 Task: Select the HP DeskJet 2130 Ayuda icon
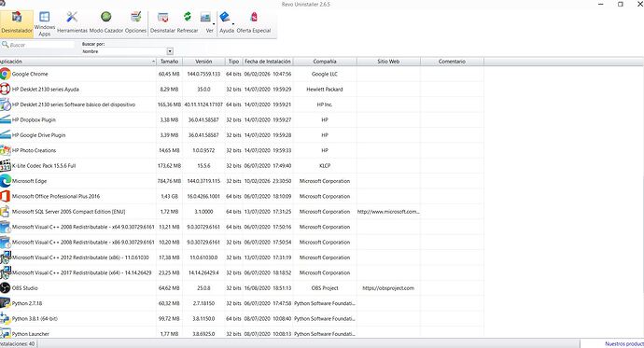click(x=5, y=89)
